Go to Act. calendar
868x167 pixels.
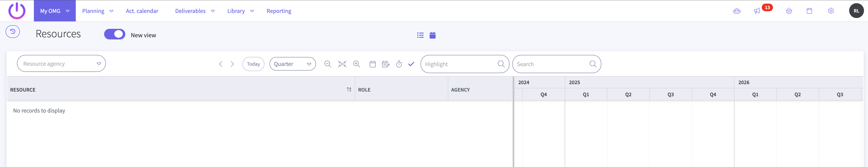coord(142,11)
